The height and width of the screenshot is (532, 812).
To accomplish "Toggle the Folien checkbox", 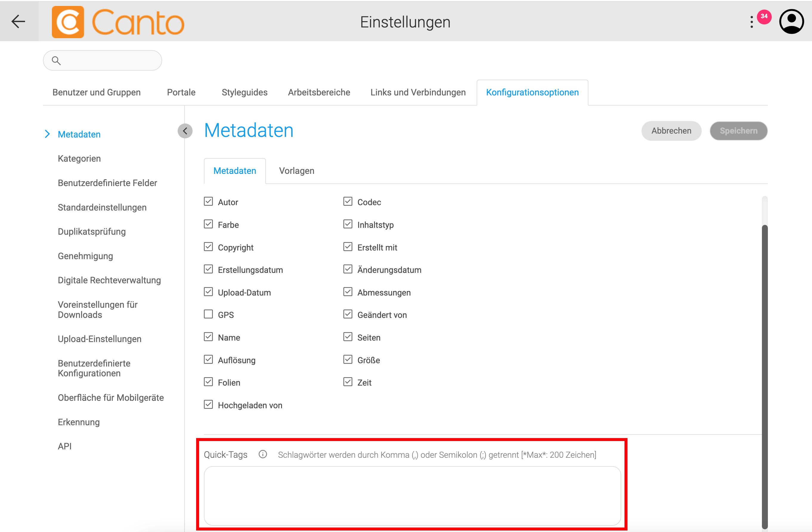I will (208, 382).
